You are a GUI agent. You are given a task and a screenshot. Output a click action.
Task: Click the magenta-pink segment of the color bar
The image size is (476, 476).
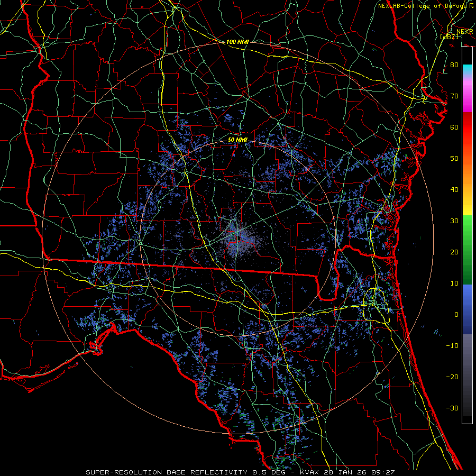tap(467, 95)
